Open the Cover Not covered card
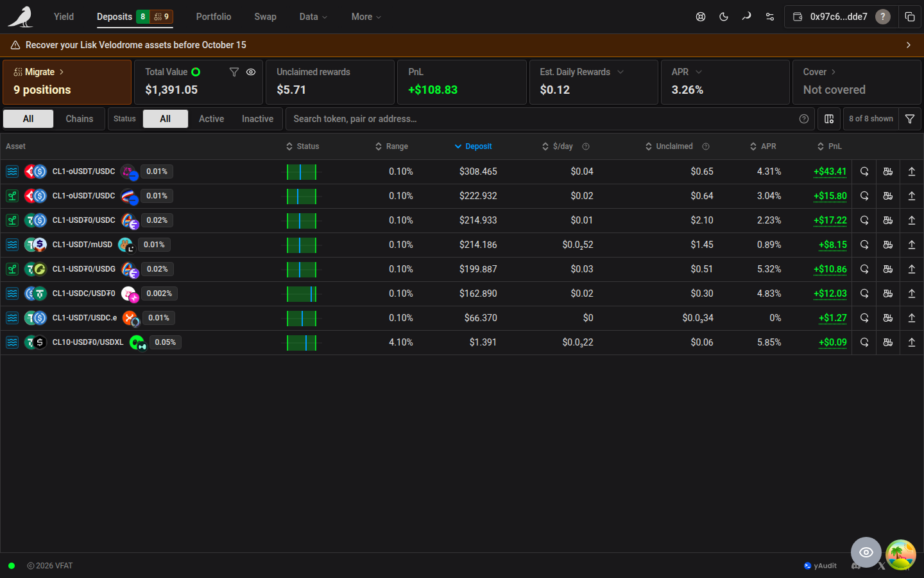Image resolution: width=924 pixels, height=578 pixels. tap(857, 82)
